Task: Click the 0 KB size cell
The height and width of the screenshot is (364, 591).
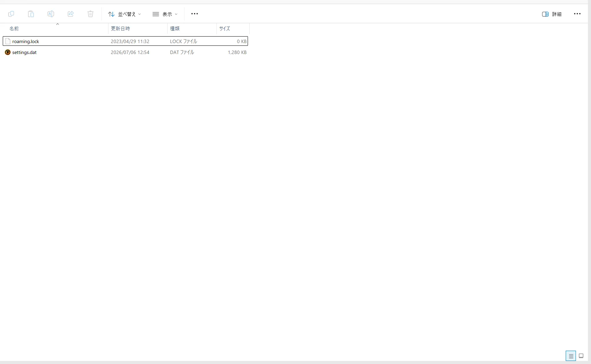Action: pos(241,41)
